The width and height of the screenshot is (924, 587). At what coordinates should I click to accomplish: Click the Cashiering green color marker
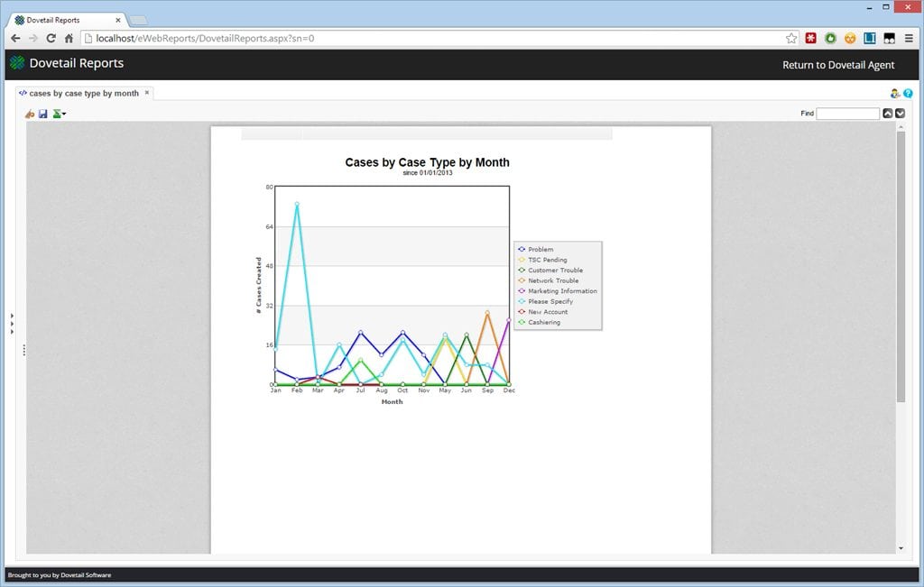point(522,322)
